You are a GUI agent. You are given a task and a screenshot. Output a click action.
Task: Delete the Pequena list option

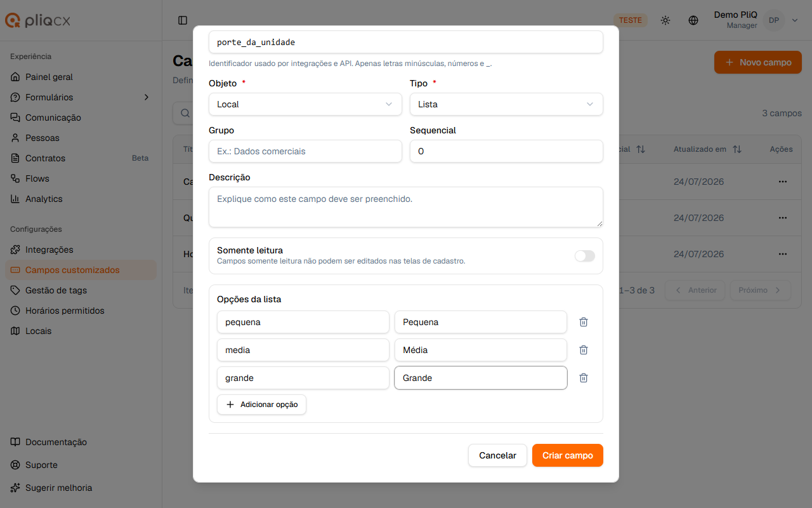point(584,322)
